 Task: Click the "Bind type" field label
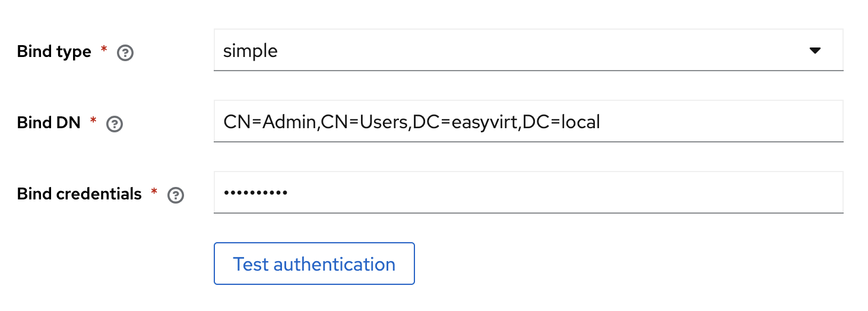(54, 52)
